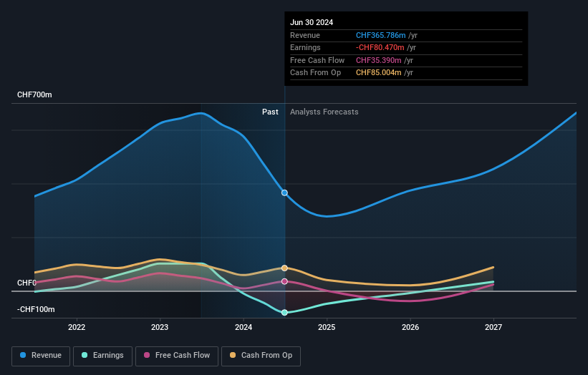588x375 pixels.
Task: Click the 2023 x-axis label
Action: coord(160,327)
